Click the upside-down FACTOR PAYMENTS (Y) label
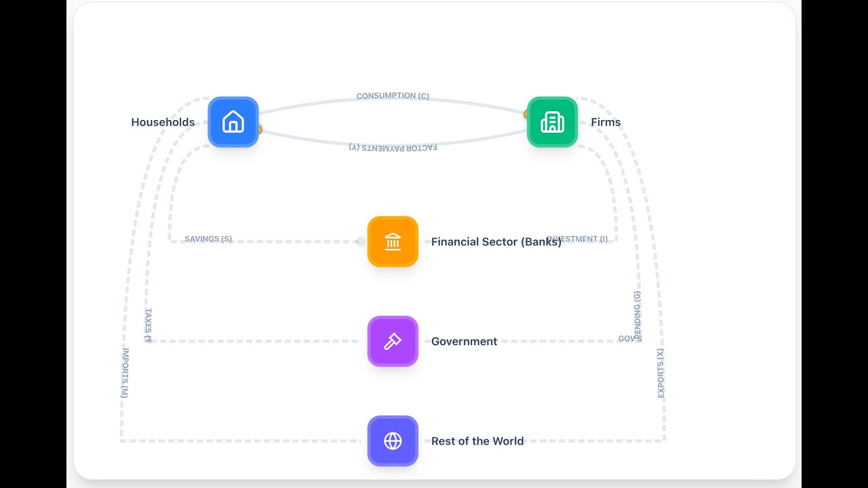Viewport: 868px width, 488px height. pyautogui.click(x=393, y=147)
